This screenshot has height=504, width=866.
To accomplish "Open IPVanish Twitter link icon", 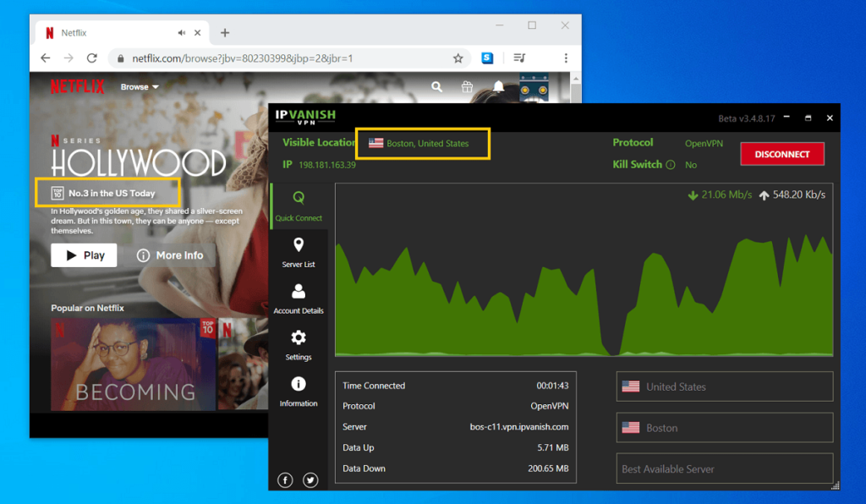I will 310,480.
